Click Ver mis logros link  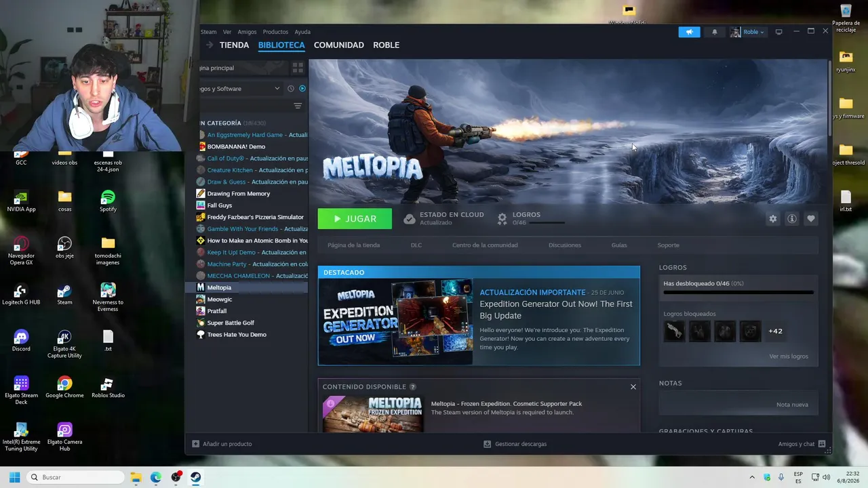point(788,357)
